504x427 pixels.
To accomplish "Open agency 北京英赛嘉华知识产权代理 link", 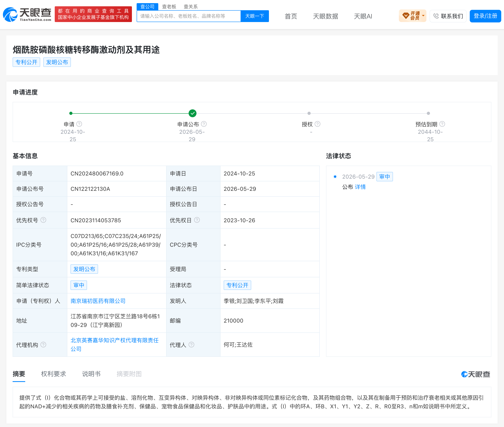I will [x=114, y=344].
